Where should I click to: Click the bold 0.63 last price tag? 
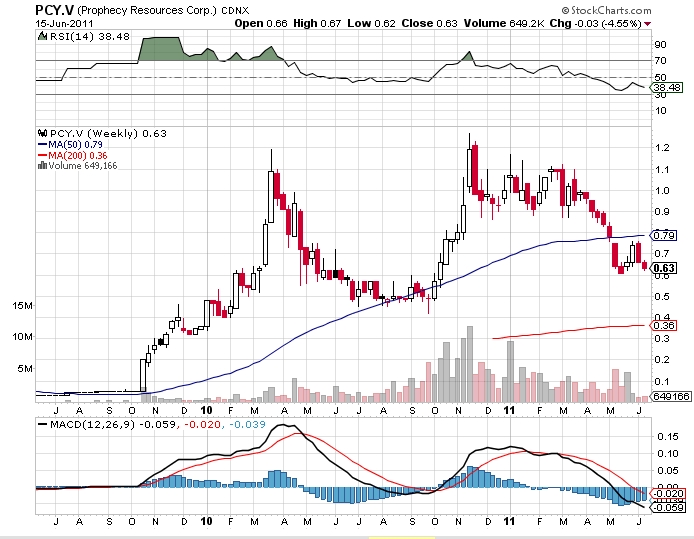click(x=663, y=268)
